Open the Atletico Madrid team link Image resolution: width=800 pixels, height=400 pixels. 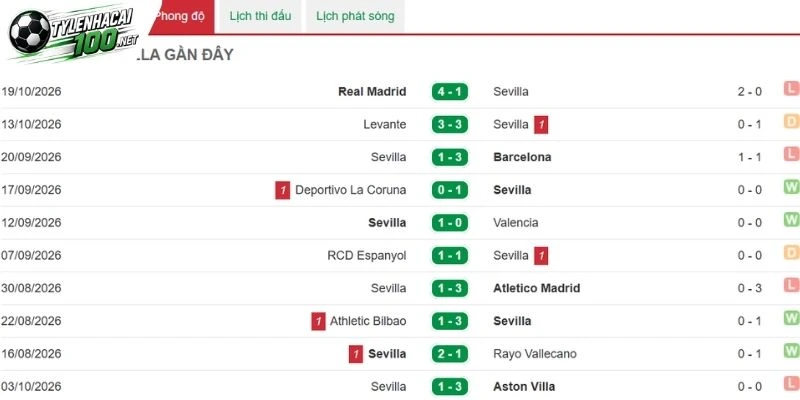point(537,288)
